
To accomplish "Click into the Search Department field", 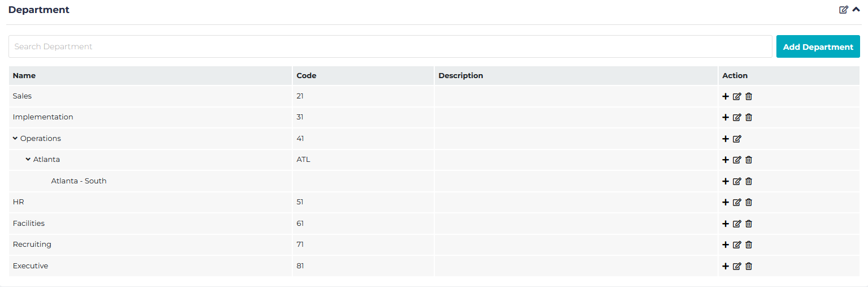I will pyautogui.click(x=390, y=46).
